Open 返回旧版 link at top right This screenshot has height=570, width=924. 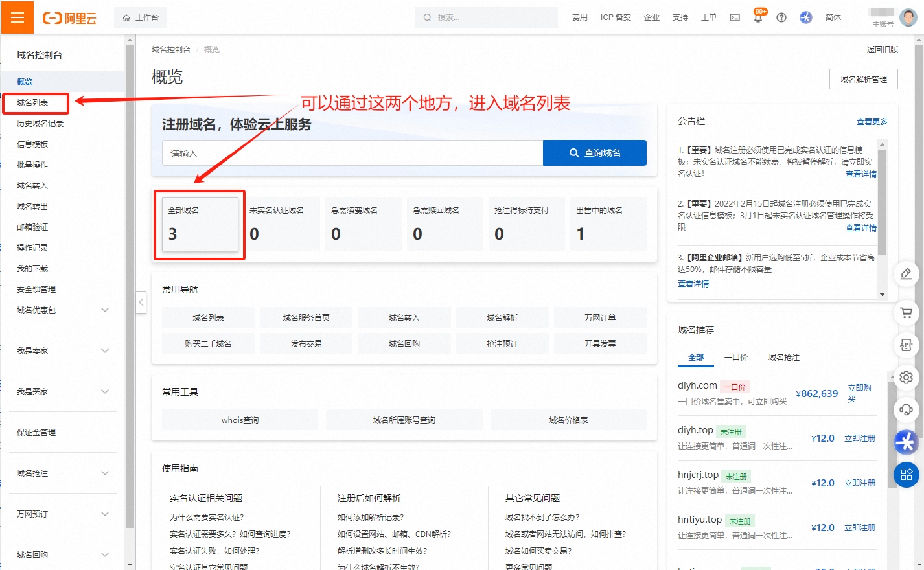[x=883, y=49]
